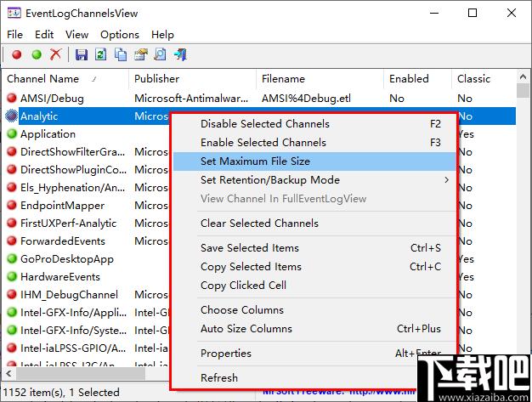This screenshot has height=402, width=532.
Task: Click the vertical scrollbar up arrow
Action: point(523,77)
